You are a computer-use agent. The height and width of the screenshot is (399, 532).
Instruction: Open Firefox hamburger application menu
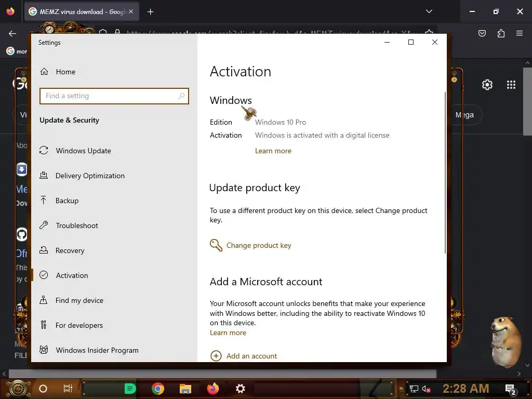click(519, 33)
